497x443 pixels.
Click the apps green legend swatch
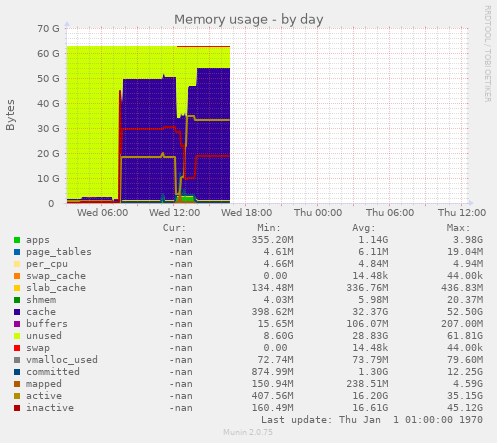17,240
